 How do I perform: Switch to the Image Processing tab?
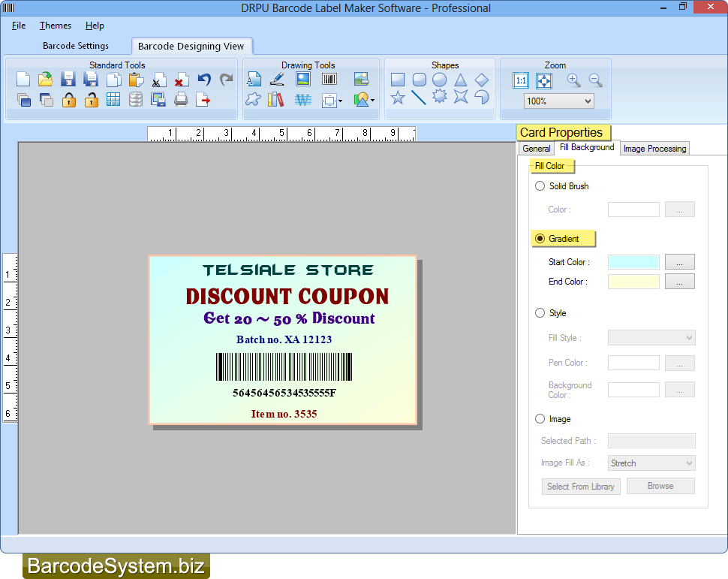654,148
